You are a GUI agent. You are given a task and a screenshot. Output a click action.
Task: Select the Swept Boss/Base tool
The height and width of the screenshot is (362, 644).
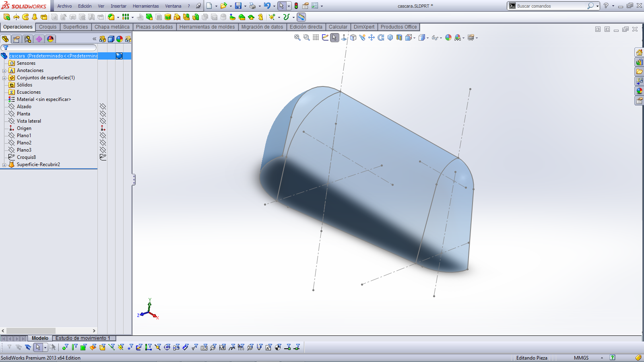coord(25,17)
